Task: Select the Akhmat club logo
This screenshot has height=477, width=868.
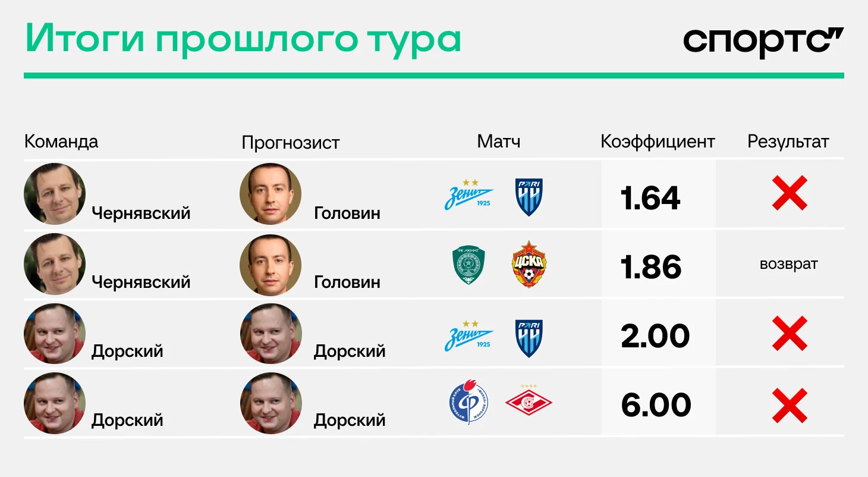Action: coord(468,265)
